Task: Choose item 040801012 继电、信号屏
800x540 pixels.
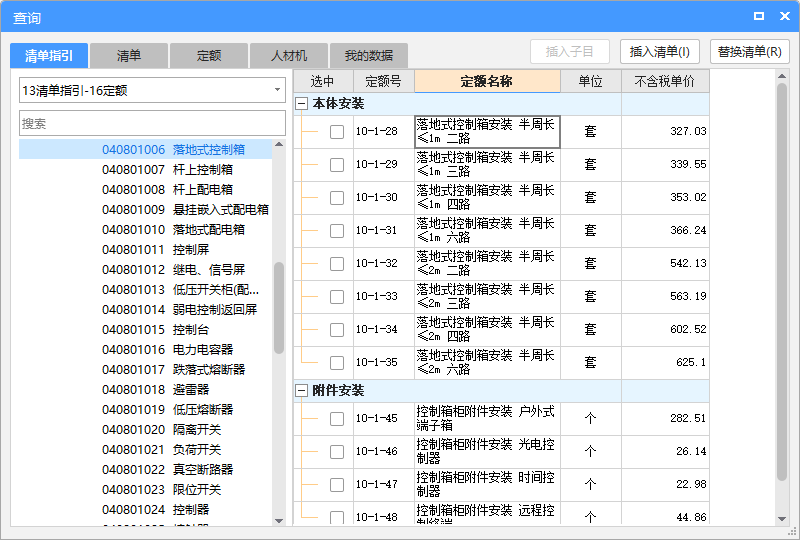Action: tap(145, 269)
